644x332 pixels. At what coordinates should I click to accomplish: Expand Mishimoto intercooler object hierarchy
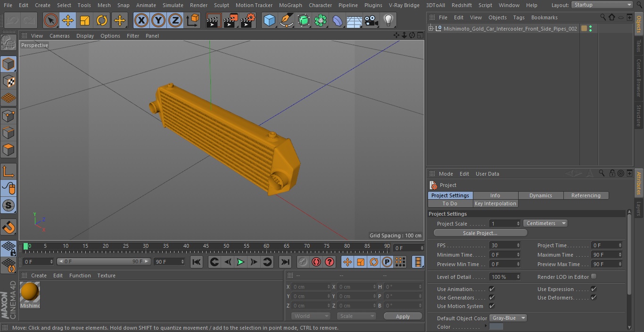430,28
